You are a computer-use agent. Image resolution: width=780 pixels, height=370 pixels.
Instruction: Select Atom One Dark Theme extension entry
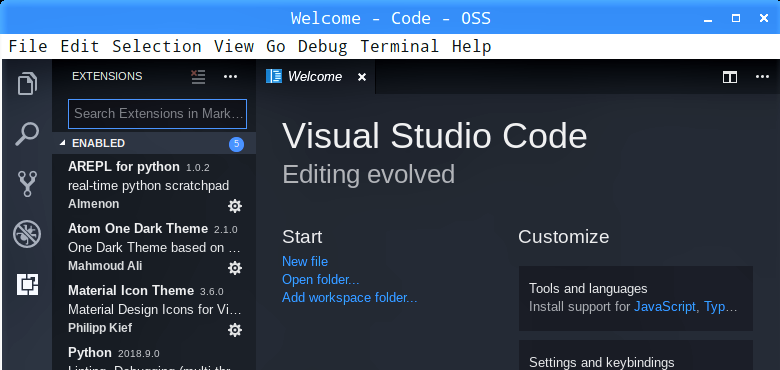point(154,247)
